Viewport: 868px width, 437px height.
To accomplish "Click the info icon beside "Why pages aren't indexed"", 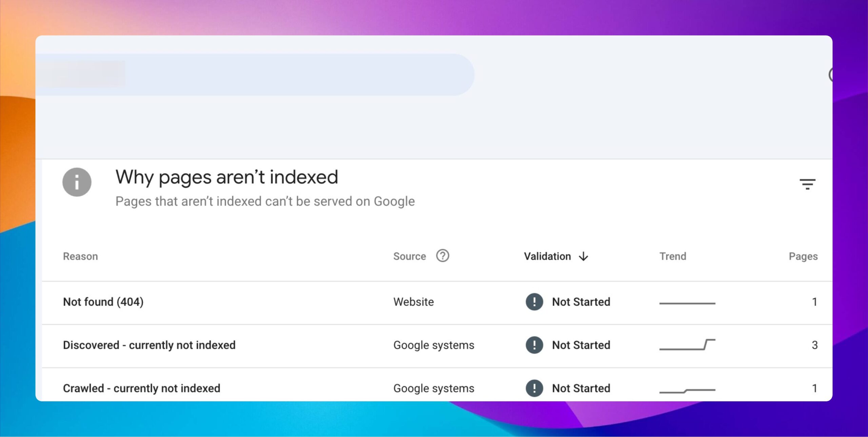I will coord(77,182).
